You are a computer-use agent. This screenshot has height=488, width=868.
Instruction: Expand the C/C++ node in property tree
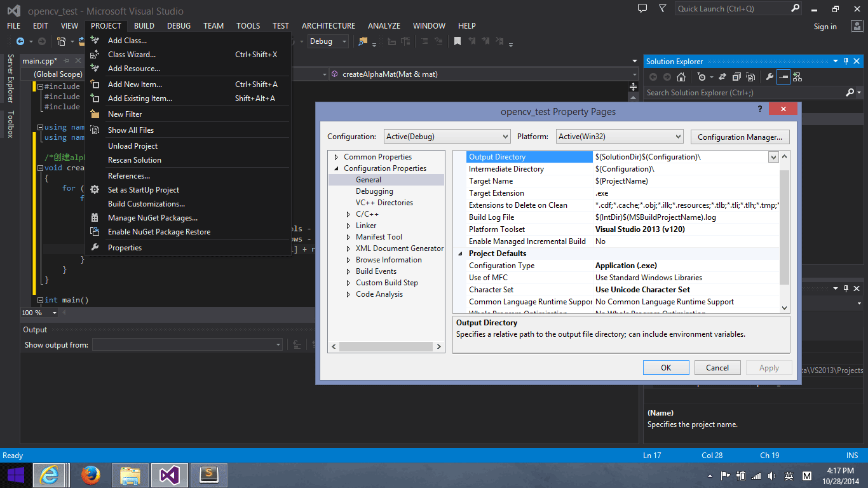click(348, 214)
